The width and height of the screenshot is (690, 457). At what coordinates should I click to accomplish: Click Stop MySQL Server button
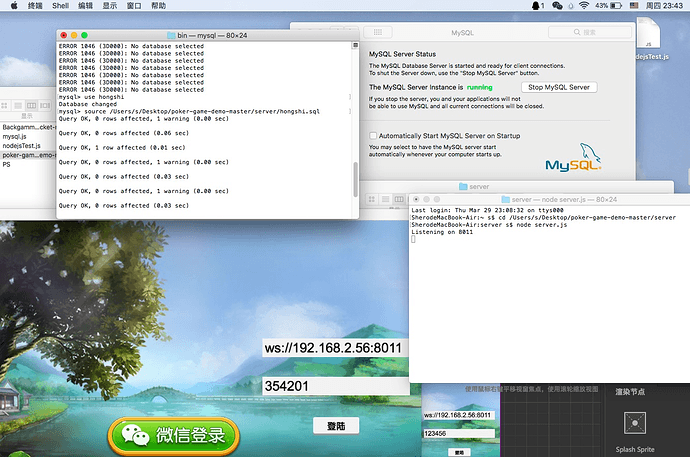(559, 87)
